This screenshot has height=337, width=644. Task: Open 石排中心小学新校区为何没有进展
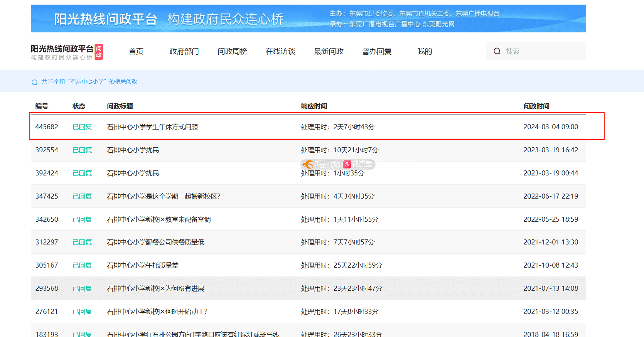point(156,288)
